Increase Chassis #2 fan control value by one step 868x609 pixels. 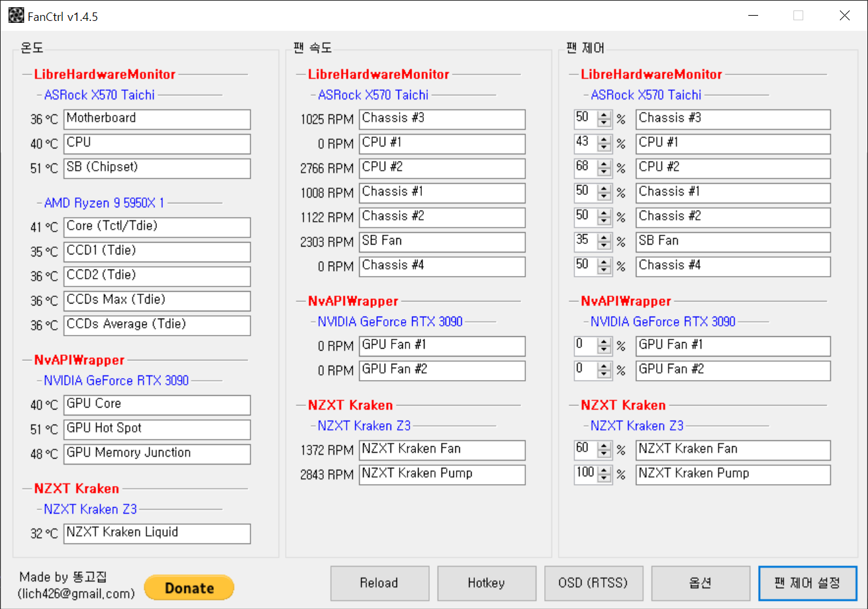tap(604, 213)
